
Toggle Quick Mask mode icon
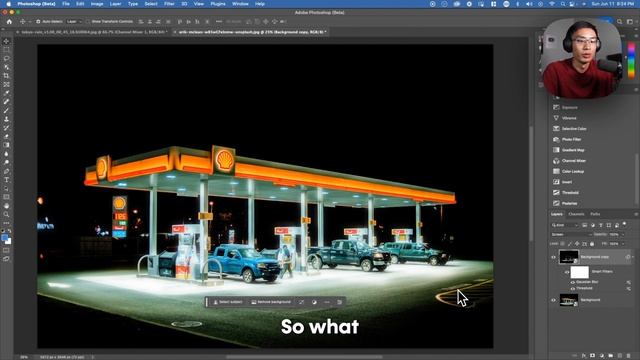(6, 250)
